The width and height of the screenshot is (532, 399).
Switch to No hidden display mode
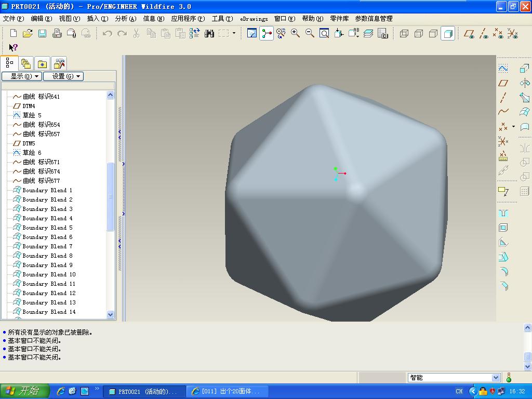[x=433, y=33]
